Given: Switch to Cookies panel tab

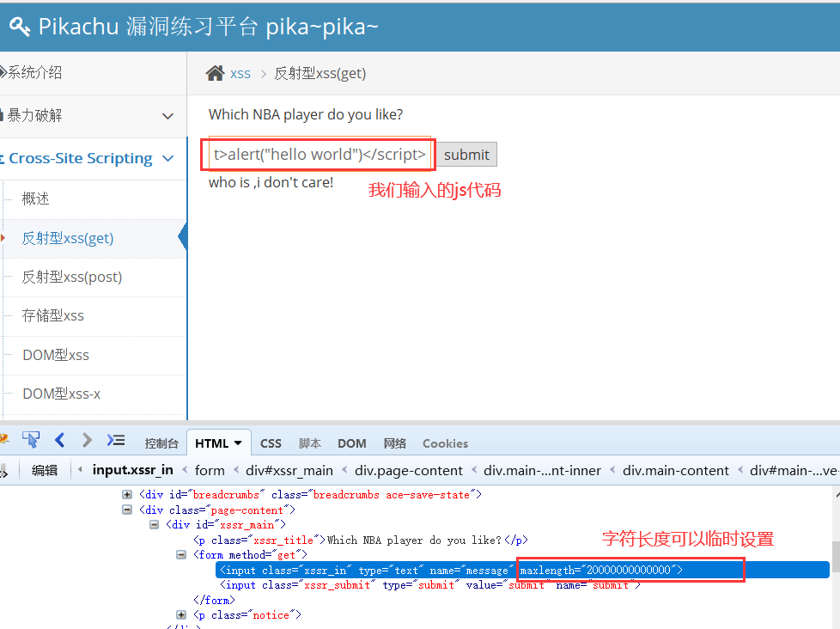Looking at the screenshot, I should (x=445, y=443).
